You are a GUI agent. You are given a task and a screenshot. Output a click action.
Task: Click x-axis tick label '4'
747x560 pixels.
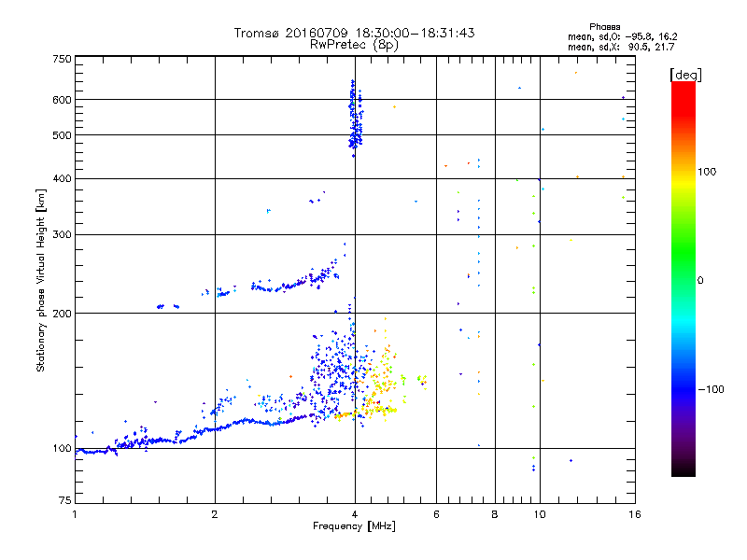point(355,514)
